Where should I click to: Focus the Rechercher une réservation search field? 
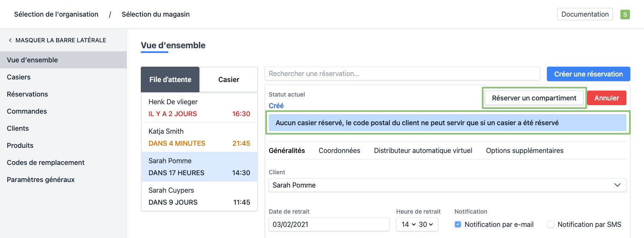click(x=402, y=73)
